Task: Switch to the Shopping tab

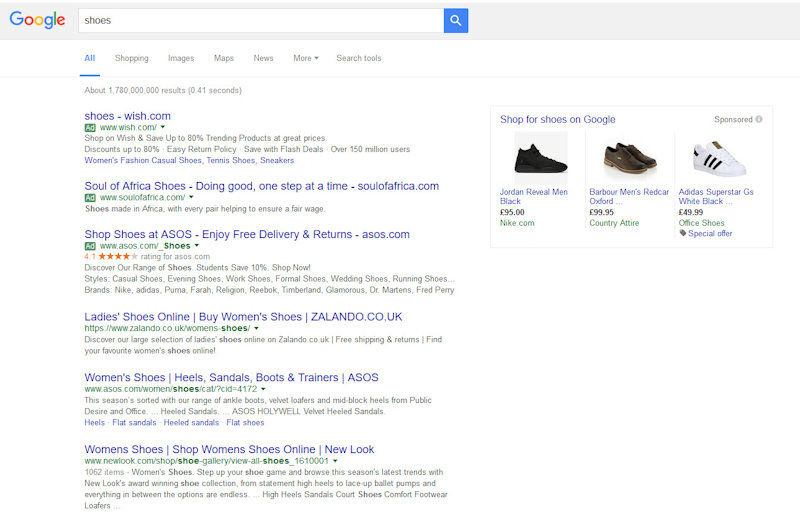Action: [132, 58]
